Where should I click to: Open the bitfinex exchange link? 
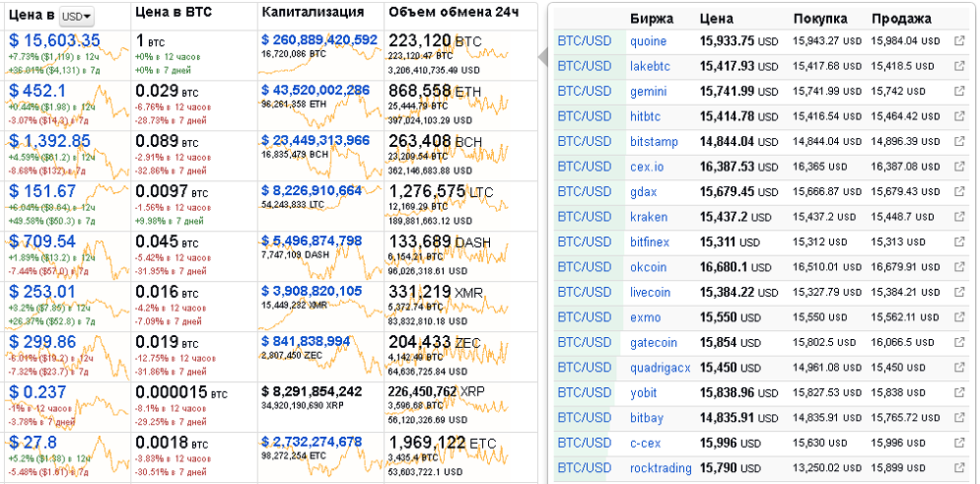pyautogui.click(x=652, y=242)
